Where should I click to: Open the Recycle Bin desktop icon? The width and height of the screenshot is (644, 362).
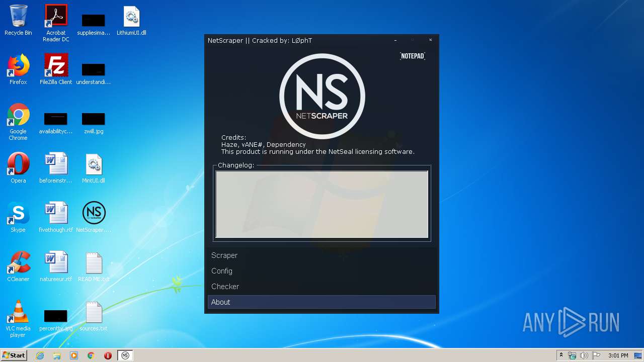(18, 20)
